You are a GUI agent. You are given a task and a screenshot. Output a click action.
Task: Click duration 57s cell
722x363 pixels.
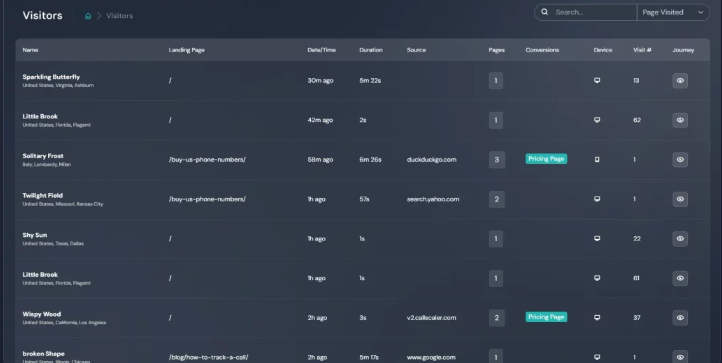pyautogui.click(x=364, y=199)
